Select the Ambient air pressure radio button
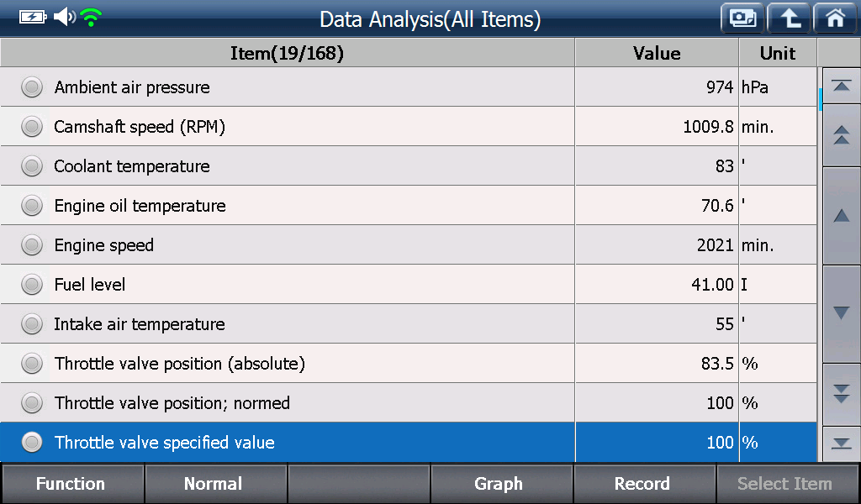The height and width of the screenshot is (504, 861). 32,87
